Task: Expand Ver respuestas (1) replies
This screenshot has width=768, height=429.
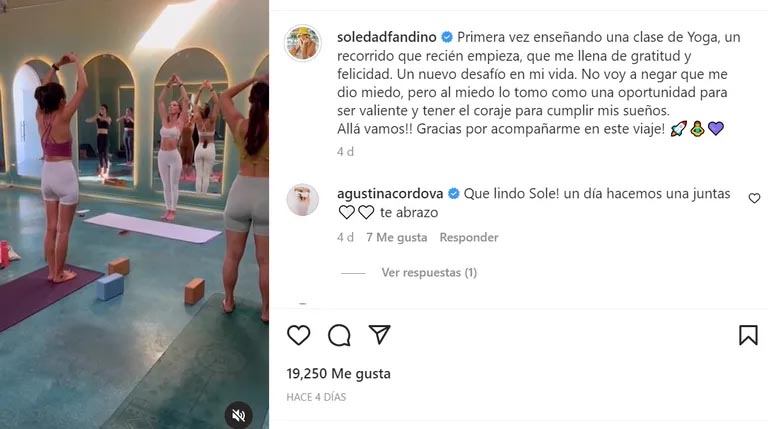Action: 429,272
